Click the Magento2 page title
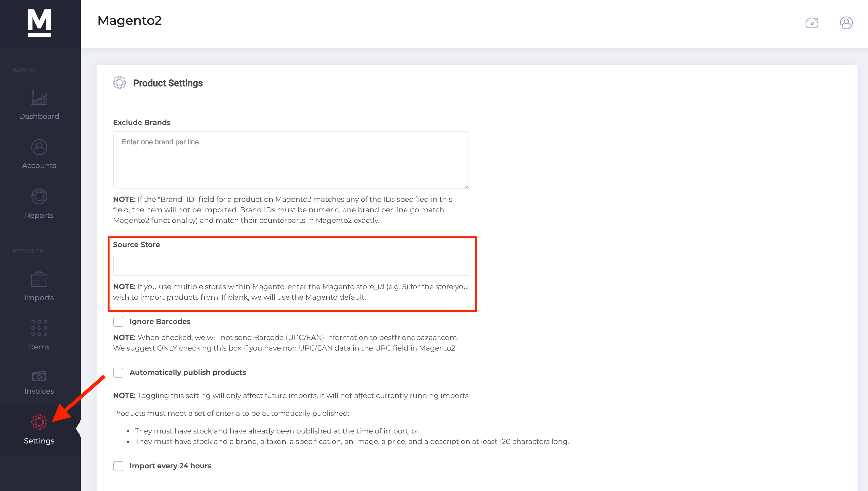 tap(129, 20)
